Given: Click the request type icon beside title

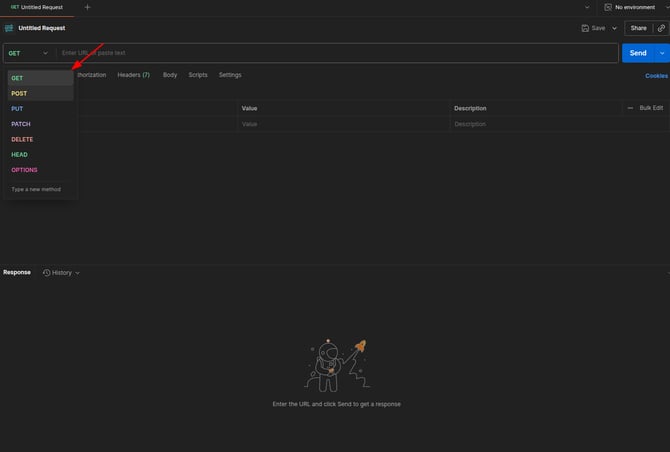Looking at the screenshot, I should (9, 28).
